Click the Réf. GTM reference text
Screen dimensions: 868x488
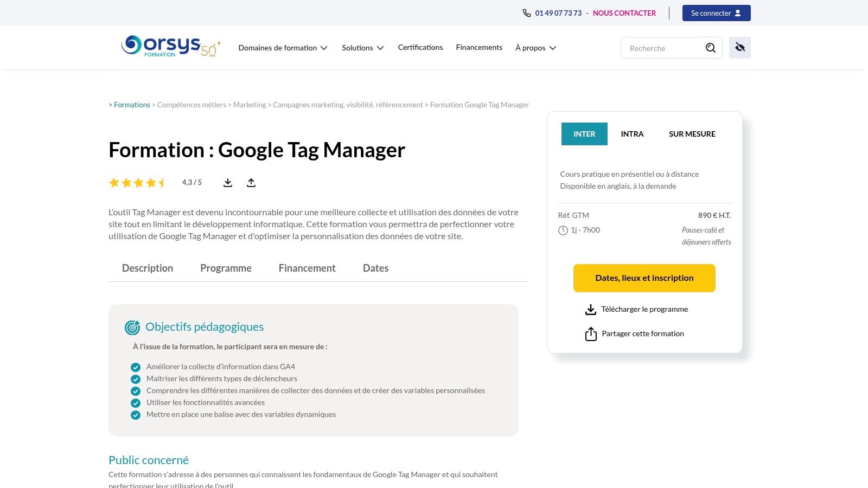click(573, 215)
